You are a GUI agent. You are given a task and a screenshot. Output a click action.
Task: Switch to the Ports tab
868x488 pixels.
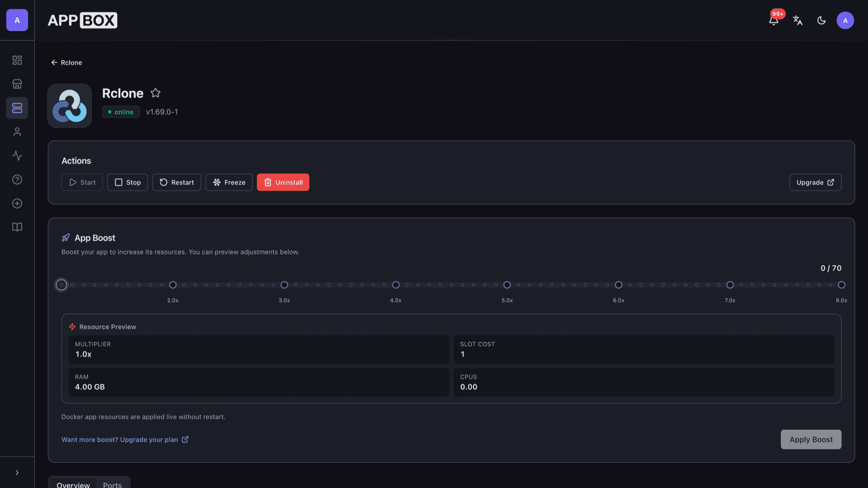click(112, 484)
